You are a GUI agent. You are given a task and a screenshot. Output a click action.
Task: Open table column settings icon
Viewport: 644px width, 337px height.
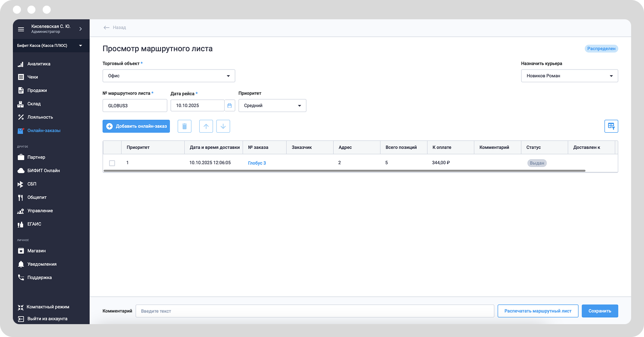611,126
